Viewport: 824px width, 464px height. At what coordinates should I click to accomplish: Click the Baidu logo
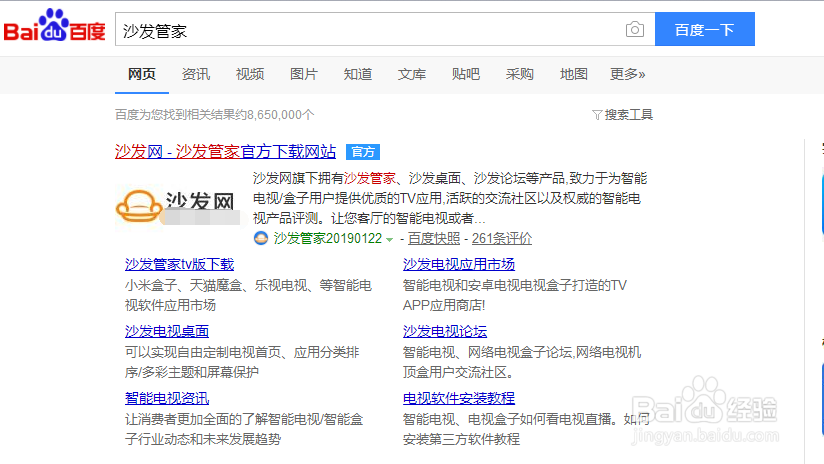pyautogui.click(x=55, y=25)
